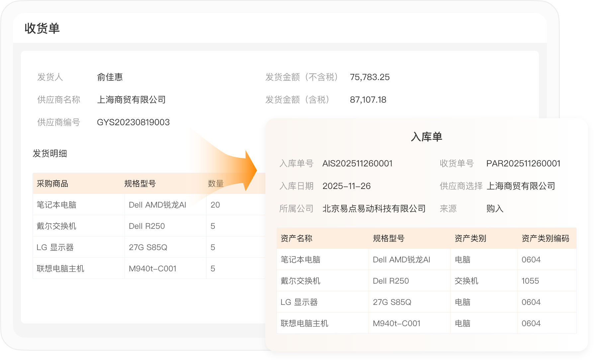Open the 入库日期 date field 2025-11-26
This screenshot has height=364, width=598.
tap(346, 186)
